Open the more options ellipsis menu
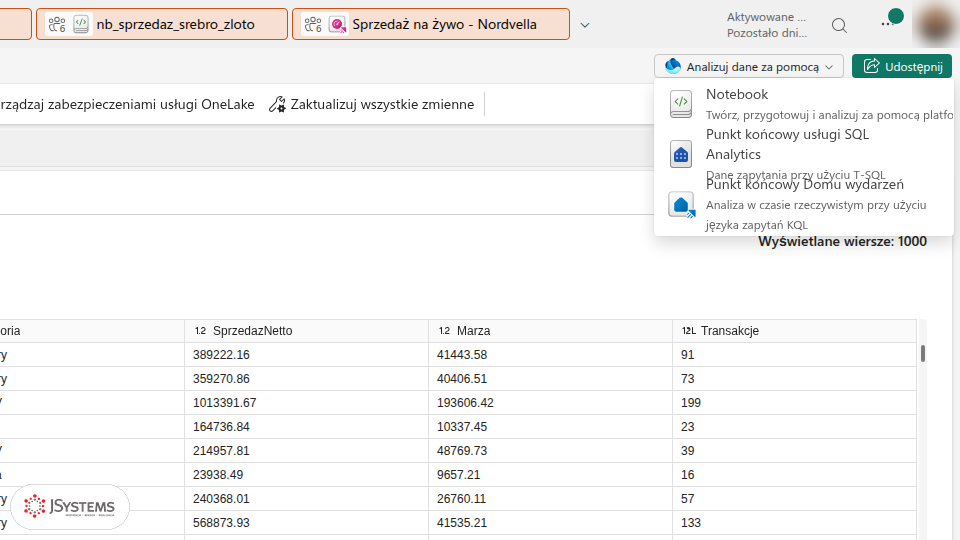 coord(887,24)
